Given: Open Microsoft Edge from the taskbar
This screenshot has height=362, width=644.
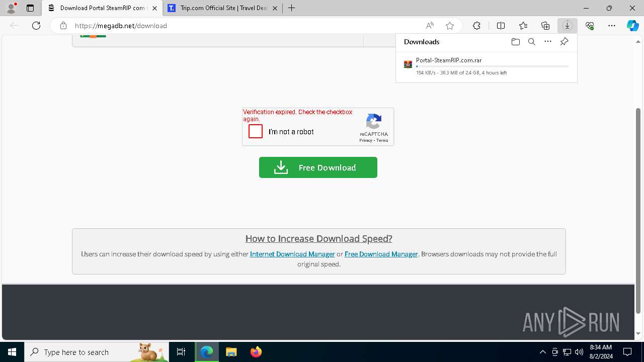Looking at the screenshot, I should click(207, 352).
